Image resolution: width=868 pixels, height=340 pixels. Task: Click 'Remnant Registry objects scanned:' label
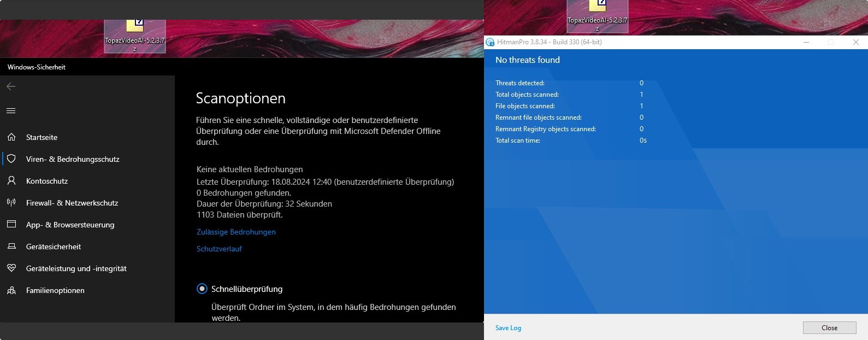coord(546,129)
